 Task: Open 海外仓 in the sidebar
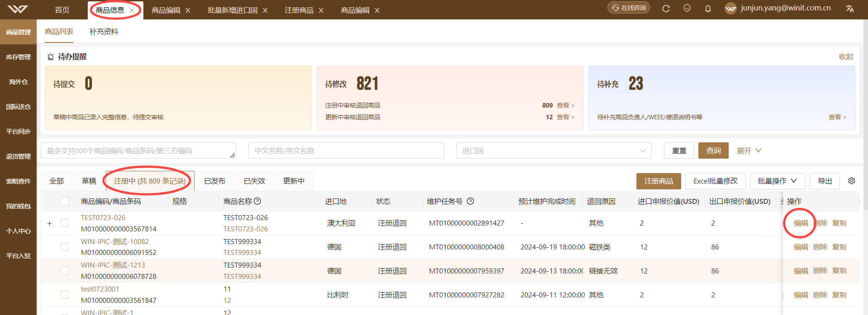coord(18,82)
